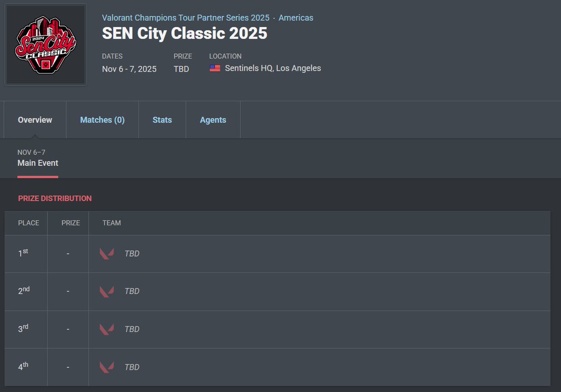Select the Main Event stage tab
This screenshot has width=561, height=392.
pyautogui.click(x=38, y=158)
